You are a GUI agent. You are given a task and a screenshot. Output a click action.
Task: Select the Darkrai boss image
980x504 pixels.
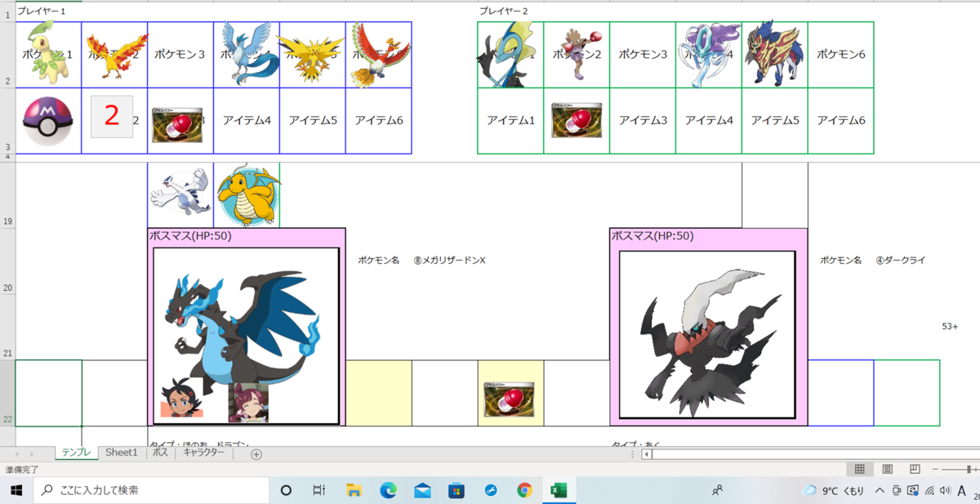[x=707, y=335]
